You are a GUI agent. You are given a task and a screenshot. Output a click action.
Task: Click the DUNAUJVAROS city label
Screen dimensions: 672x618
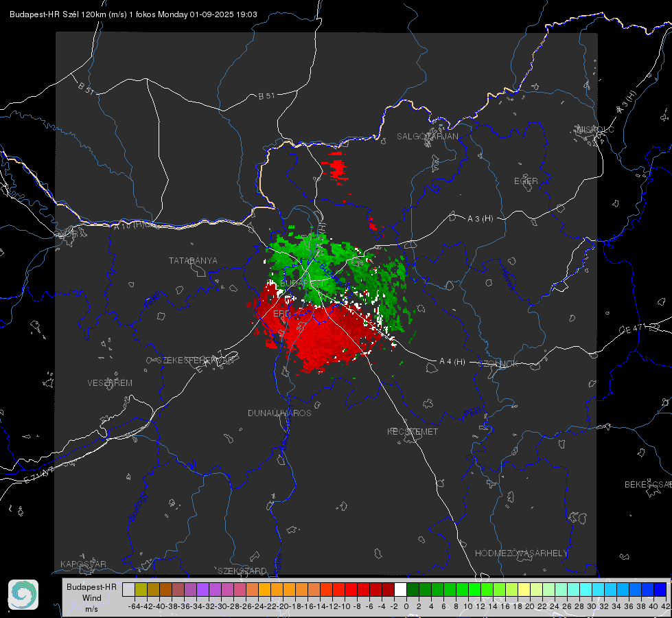click(279, 413)
